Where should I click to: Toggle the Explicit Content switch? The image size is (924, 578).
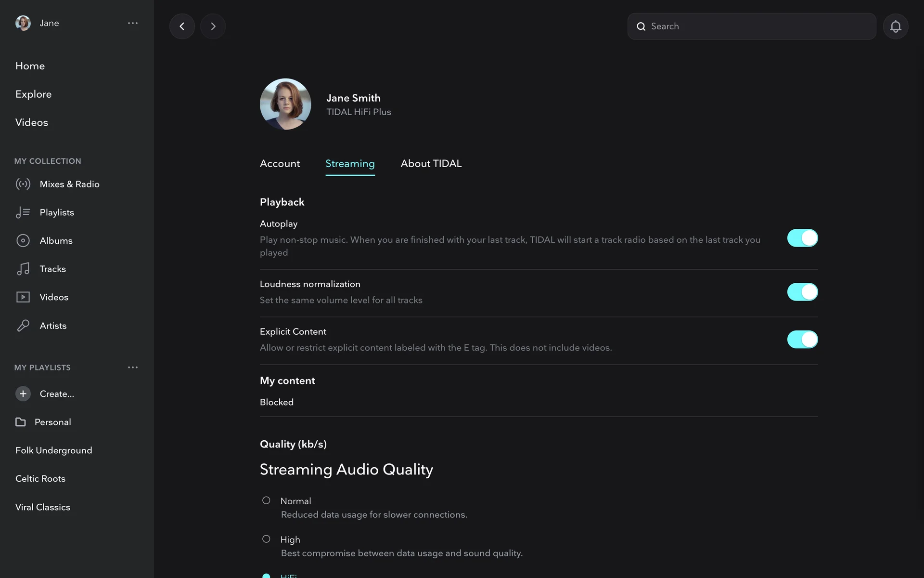(x=802, y=340)
